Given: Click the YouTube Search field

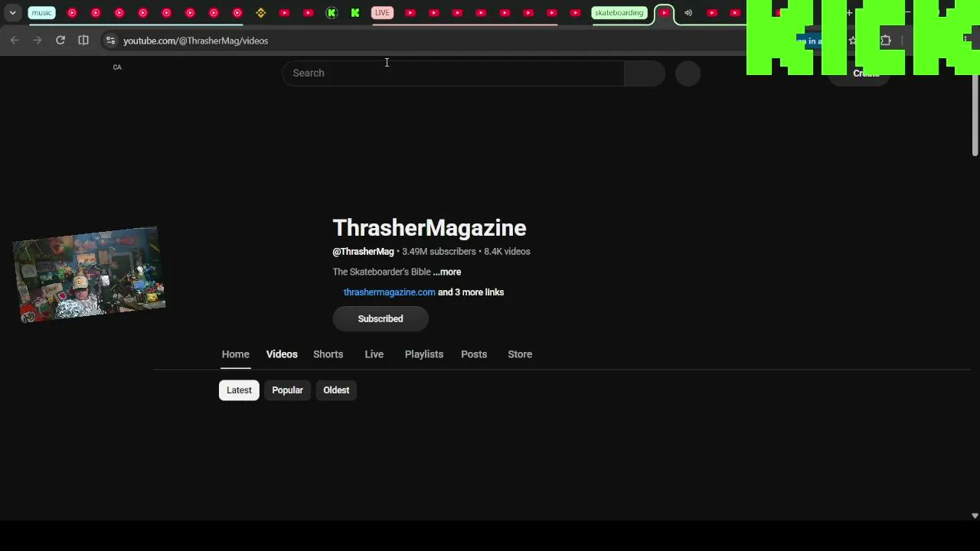Looking at the screenshot, I should (453, 73).
